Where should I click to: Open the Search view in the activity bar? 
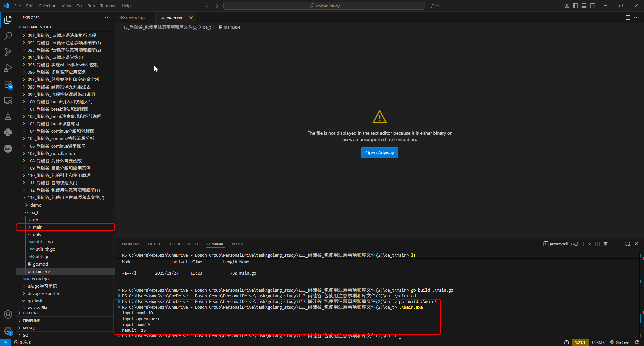[8, 36]
